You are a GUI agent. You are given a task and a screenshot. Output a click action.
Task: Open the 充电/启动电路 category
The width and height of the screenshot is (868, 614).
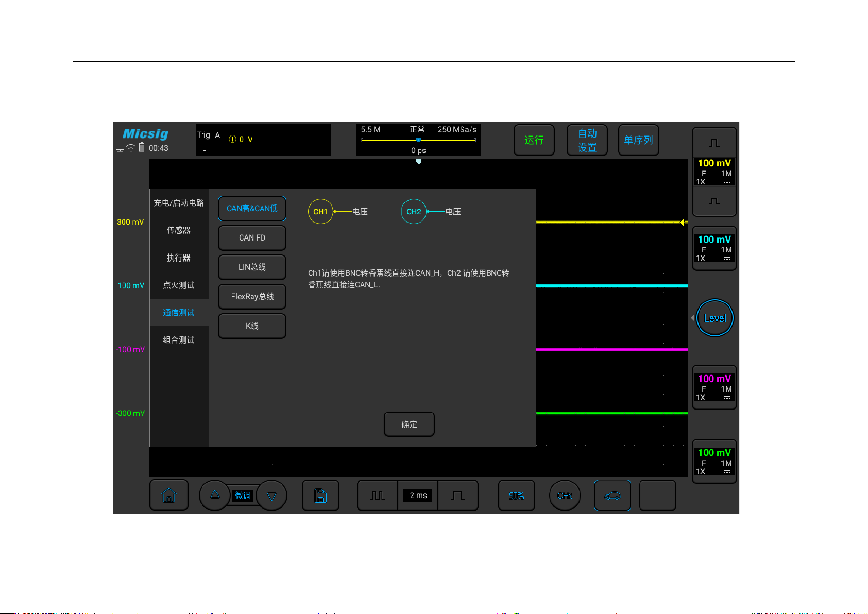coord(179,203)
